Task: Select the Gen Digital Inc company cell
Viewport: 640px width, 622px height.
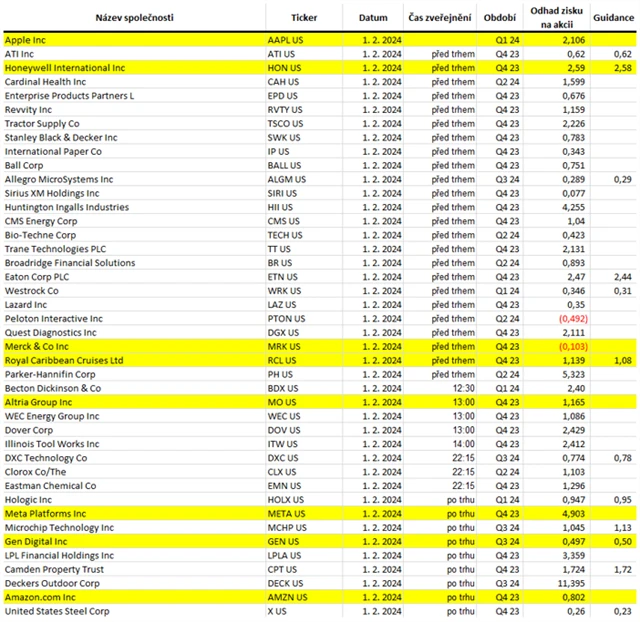Action: pyautogui.click(x=37, y=540)
